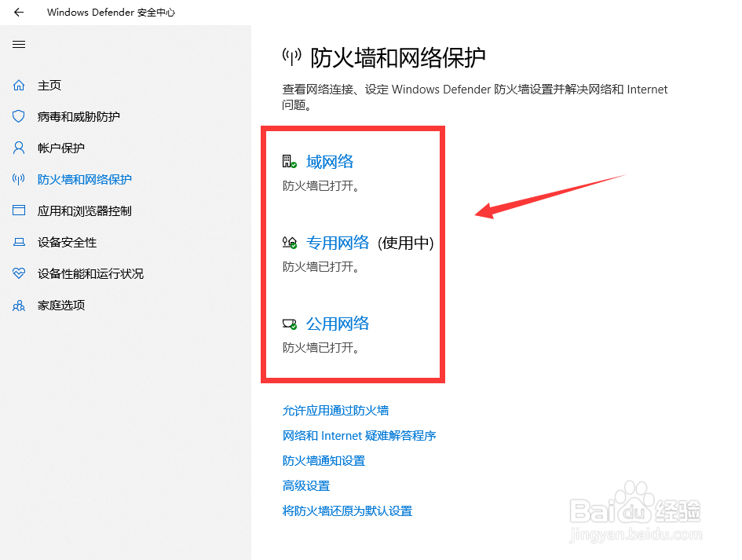
Task: Select 防火墙和网络保护 in sidebar
Action: (x=85, y=179)
